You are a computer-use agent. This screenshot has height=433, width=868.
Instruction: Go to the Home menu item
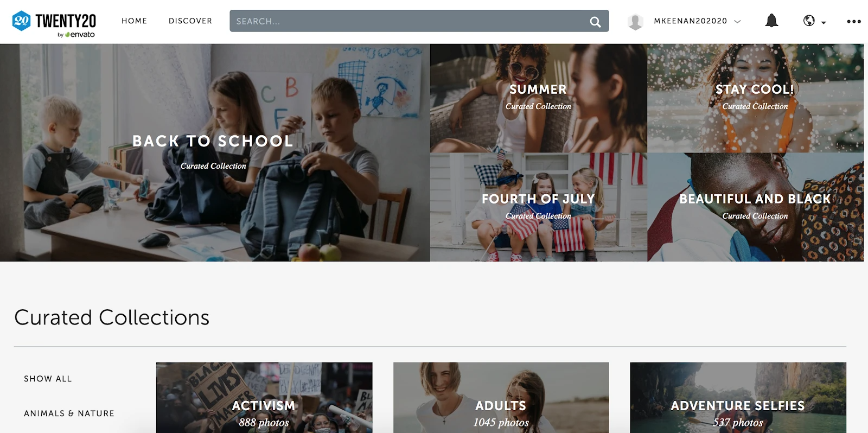pyautogui.click(x=134, y=21)
